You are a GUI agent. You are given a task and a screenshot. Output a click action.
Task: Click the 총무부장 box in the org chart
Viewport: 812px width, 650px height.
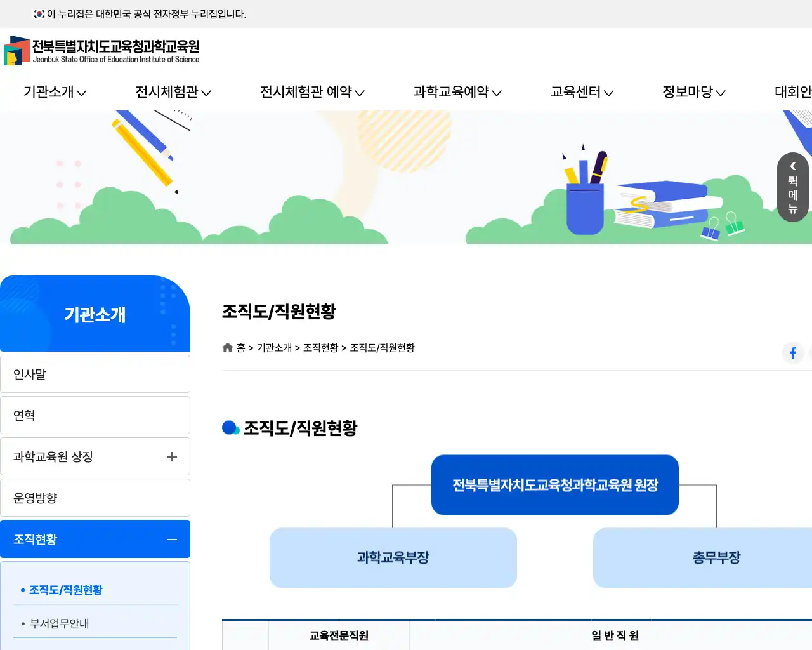[716, 558]
